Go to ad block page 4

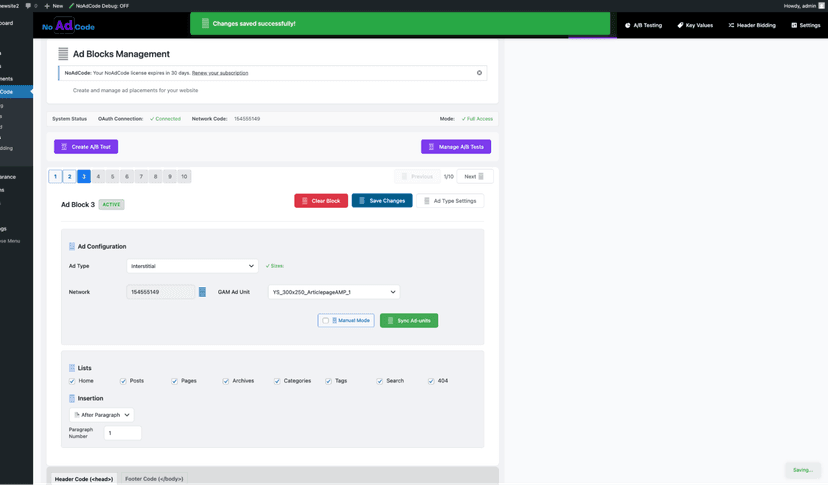pos(98,177)
